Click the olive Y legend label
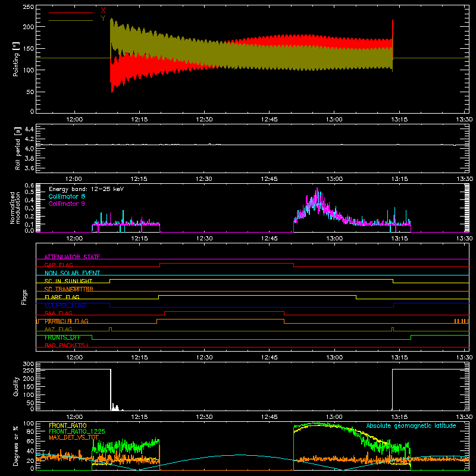 [103, 18]
